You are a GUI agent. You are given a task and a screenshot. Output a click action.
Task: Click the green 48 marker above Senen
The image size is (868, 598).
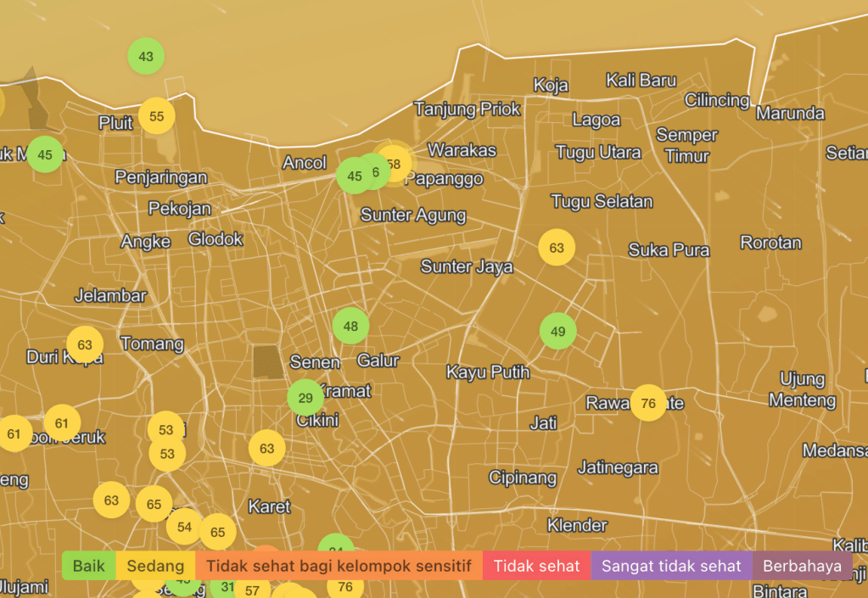click(350, 326)
